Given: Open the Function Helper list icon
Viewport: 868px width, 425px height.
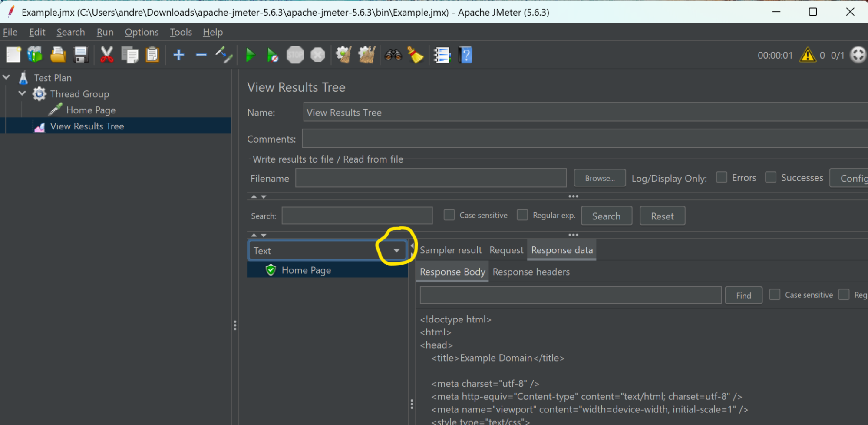Looking at the screenshot, I should click(442, 55).
